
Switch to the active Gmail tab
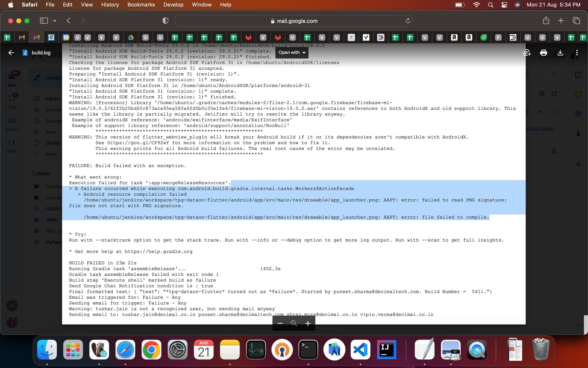point(36,37)
